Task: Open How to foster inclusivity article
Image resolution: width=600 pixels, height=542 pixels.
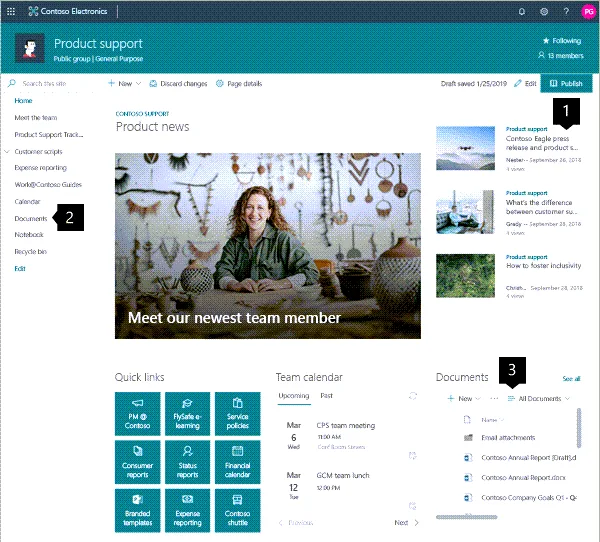Action: (x=543, y=266)
